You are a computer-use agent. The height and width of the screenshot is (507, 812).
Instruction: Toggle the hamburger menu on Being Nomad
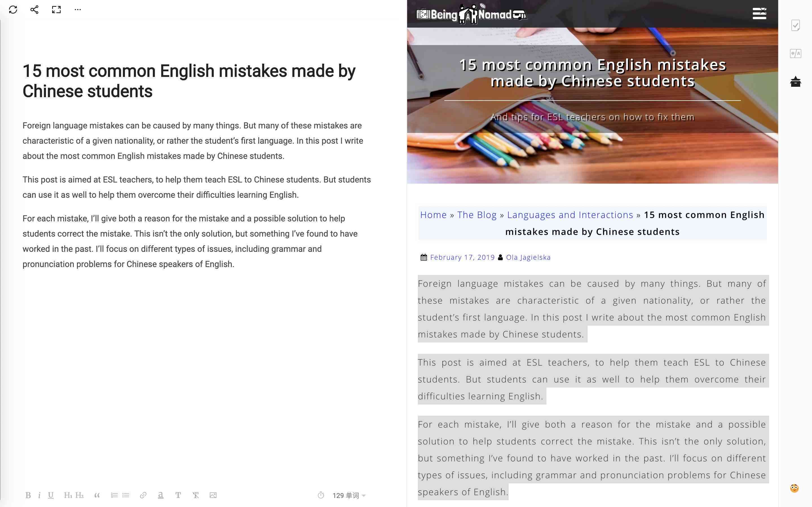point(759,13)
